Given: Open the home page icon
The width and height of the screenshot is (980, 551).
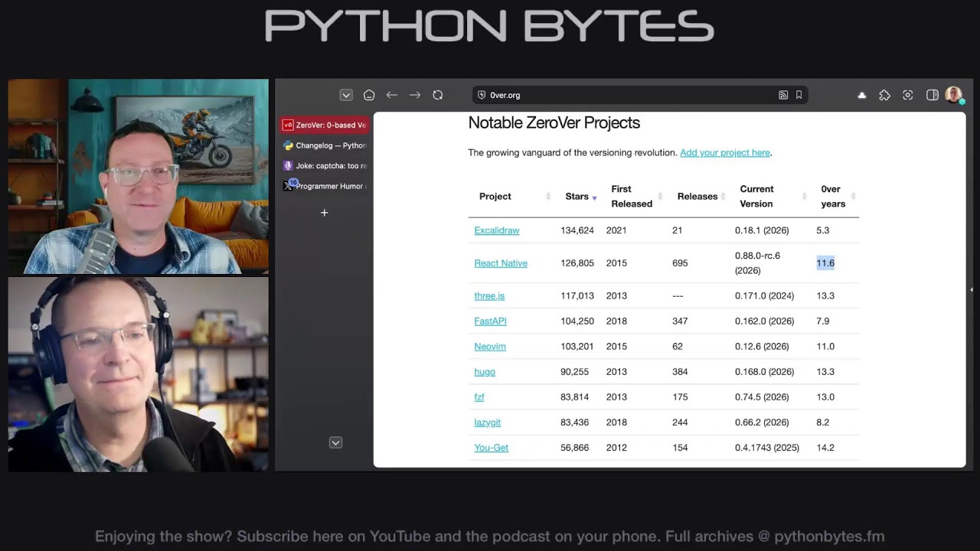Looking at the screenshot, I should tap(369, 95).
